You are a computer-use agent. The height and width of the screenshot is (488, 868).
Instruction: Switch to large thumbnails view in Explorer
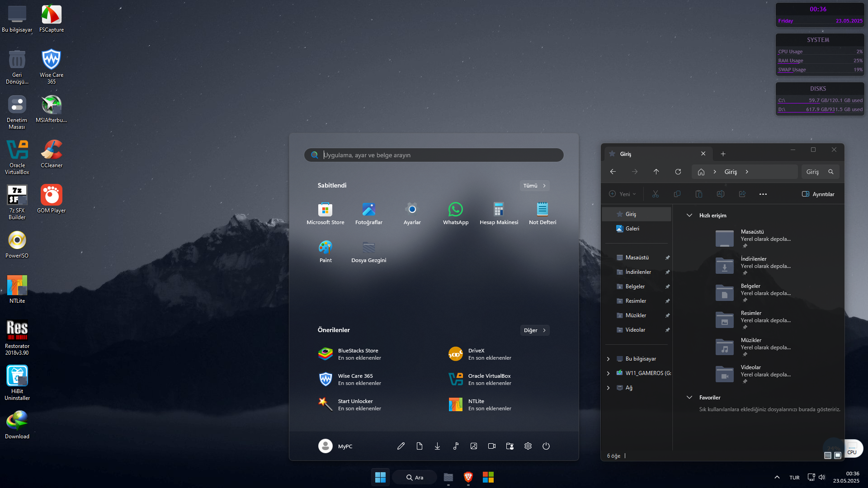pos(838,455)
